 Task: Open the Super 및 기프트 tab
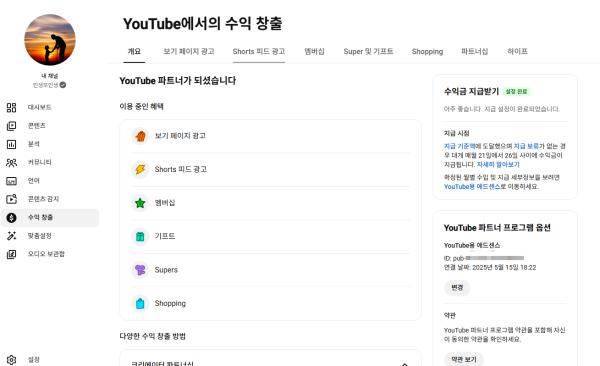[x=368, y=51]
